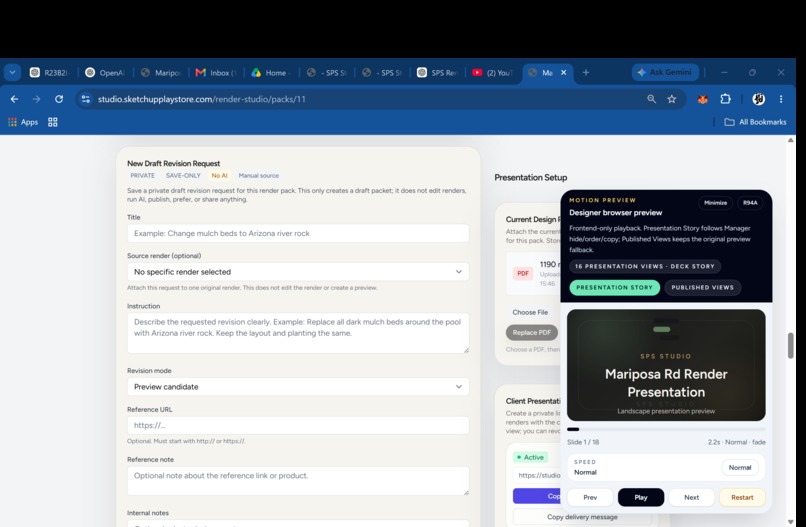Click the Mariposa Rd presentation preview slide
Image resolution: width=806 pixels, height=527 pixels.
click(666, 365)
